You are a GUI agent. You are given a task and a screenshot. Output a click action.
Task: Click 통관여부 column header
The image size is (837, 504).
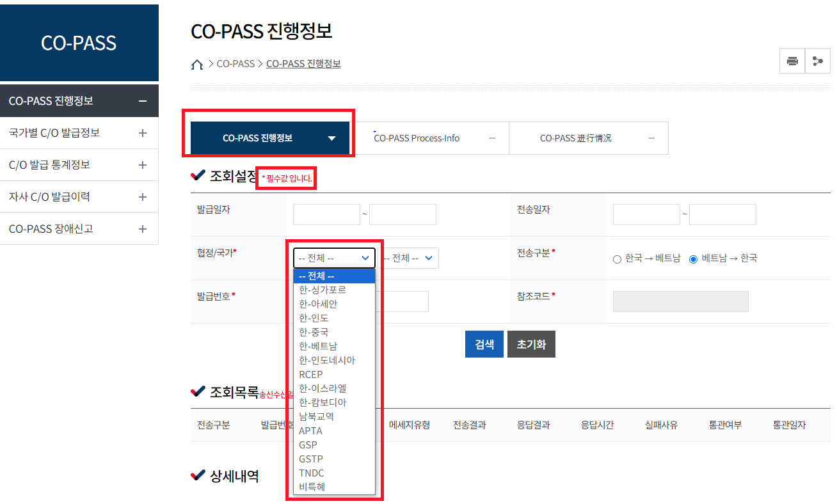pyautogui.click(x=726, y=425)
